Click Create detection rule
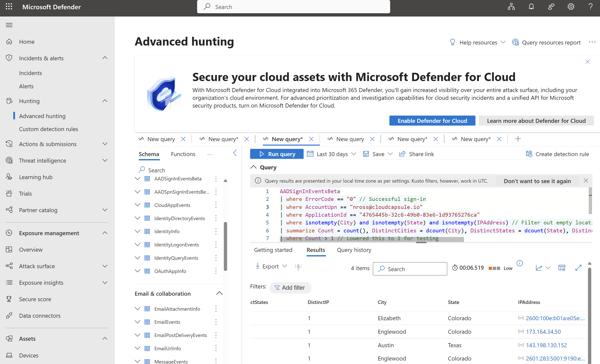 tap(557, 154)
